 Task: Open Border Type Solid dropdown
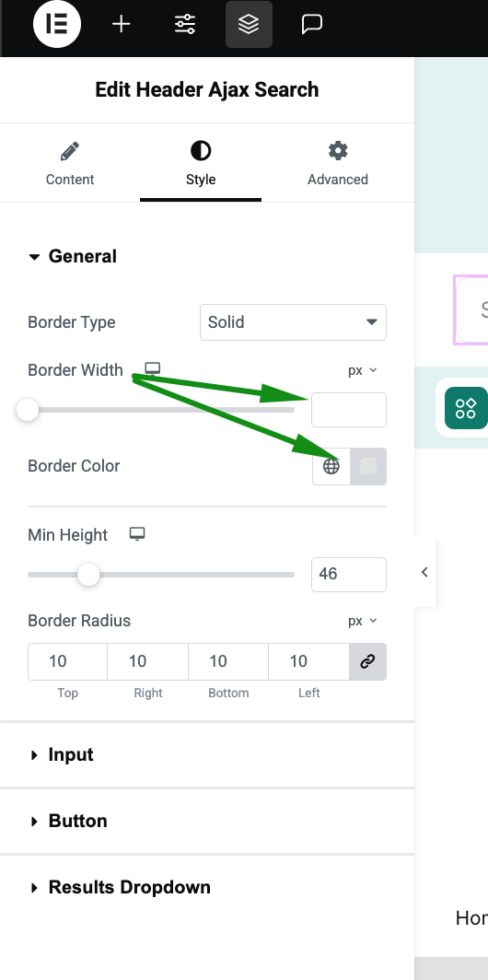coord(293,322)
